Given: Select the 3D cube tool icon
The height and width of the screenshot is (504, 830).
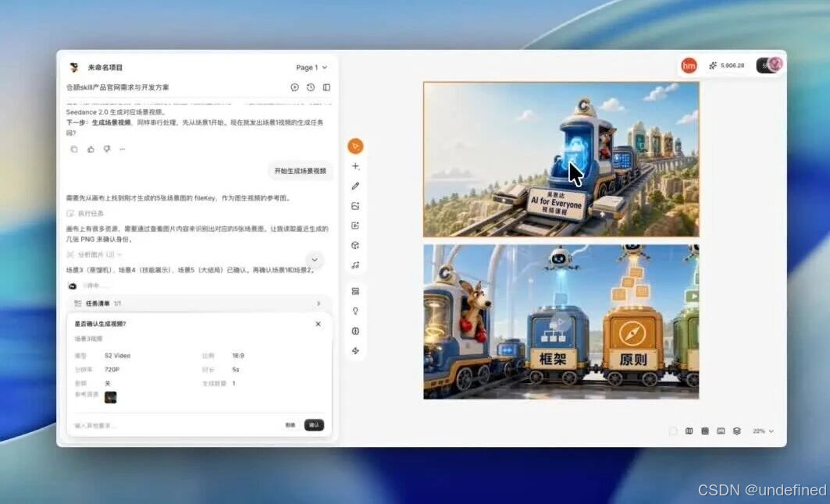Looking at the screenshot, I should click(356, 246).
